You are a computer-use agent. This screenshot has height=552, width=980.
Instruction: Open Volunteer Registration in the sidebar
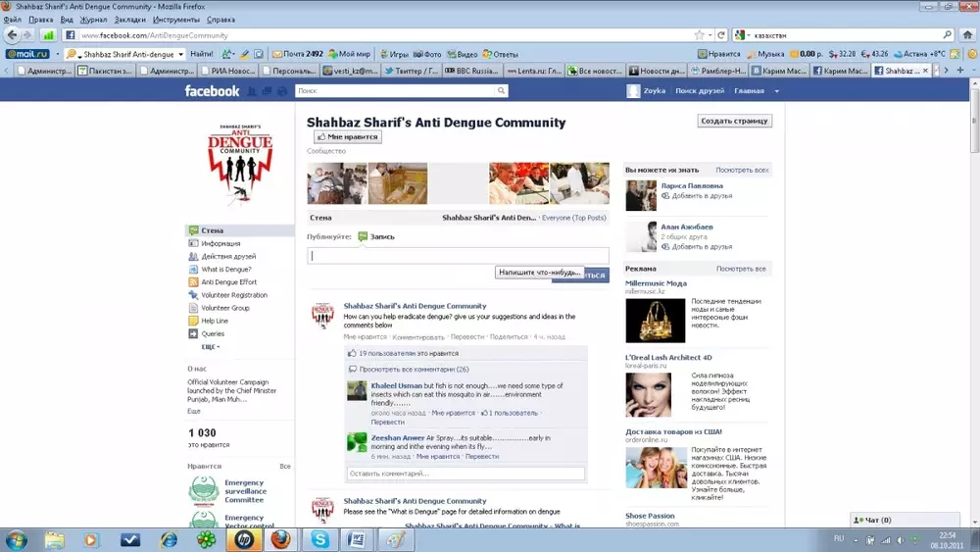(233, 295)
